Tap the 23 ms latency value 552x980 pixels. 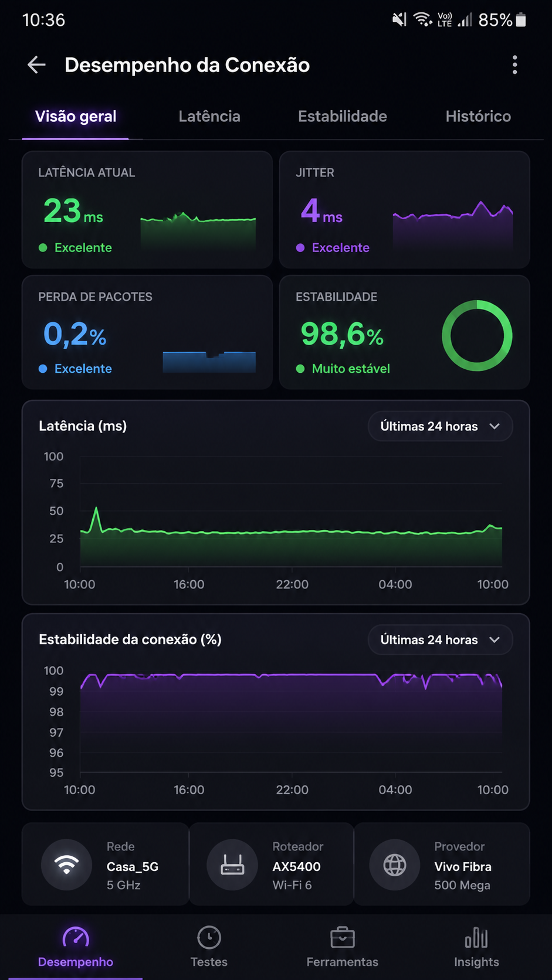pos(73,211)
